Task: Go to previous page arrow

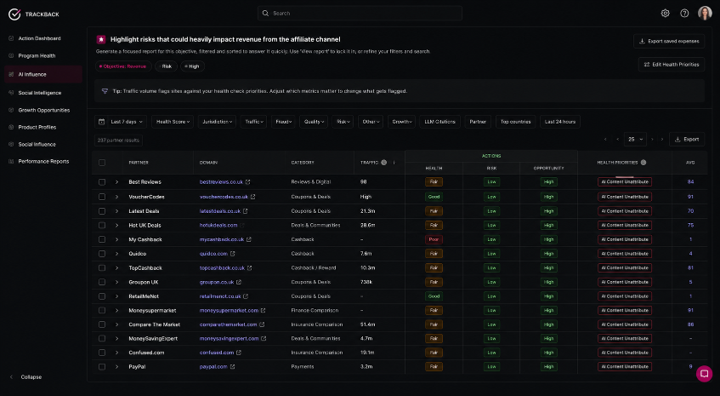Action: 618,139
